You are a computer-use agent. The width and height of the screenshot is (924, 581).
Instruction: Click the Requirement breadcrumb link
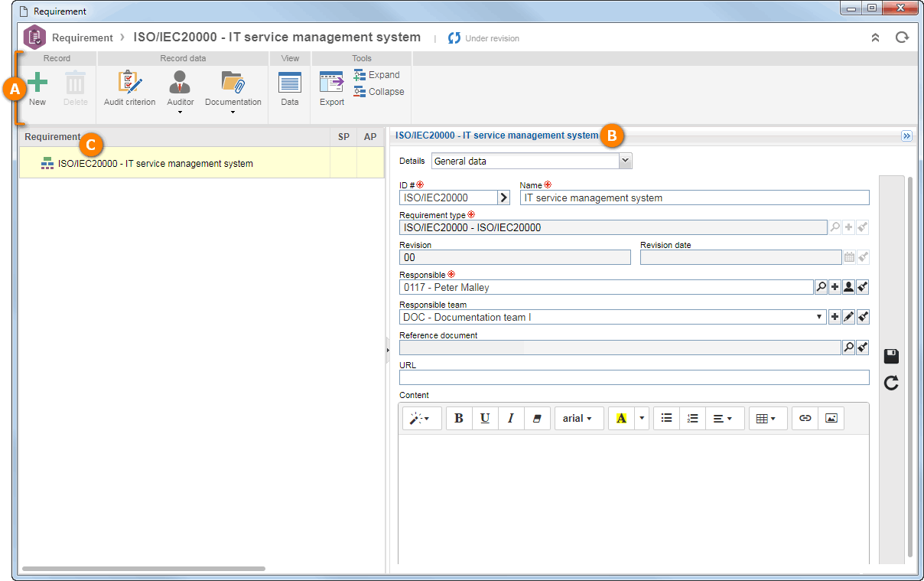[x=82, y=38]
